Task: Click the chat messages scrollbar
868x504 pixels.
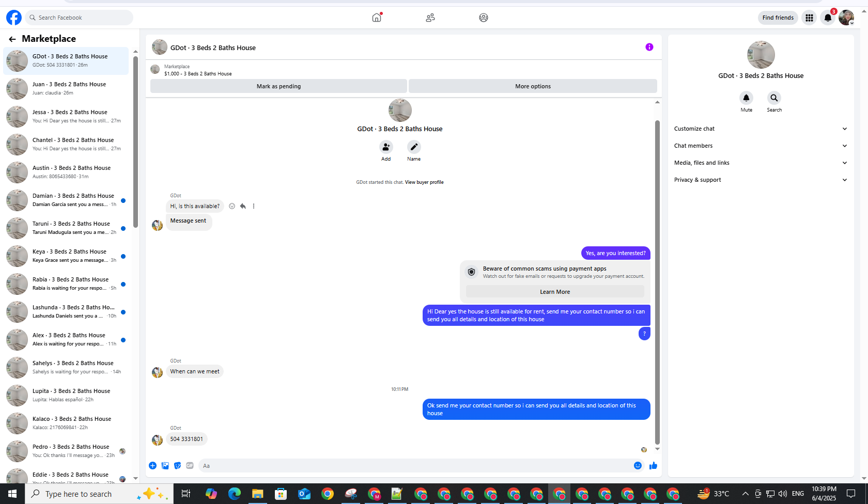Action: point(657,281)
